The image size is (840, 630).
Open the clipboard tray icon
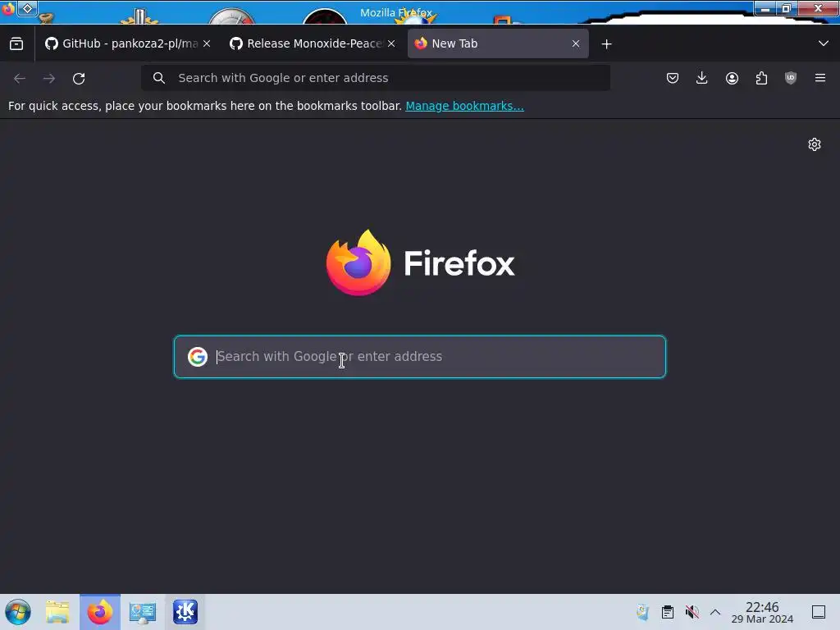(x=668, y=612)
